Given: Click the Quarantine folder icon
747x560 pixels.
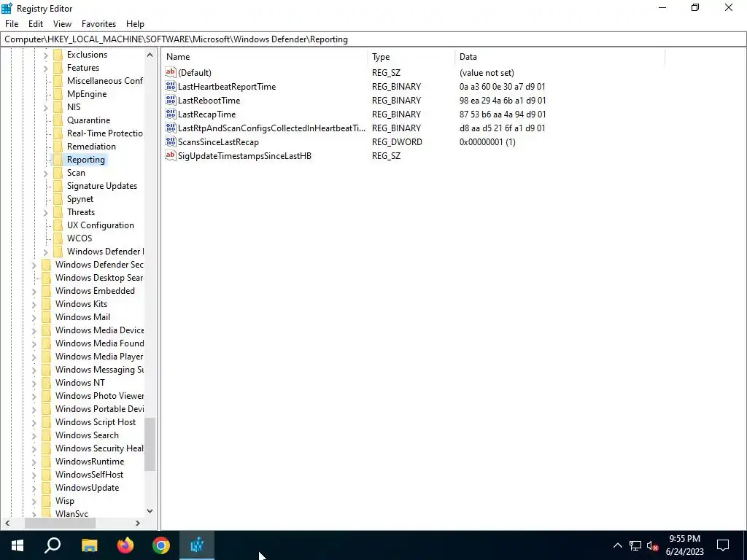Looking at the screenshot, I should click(x=58, y=120).
